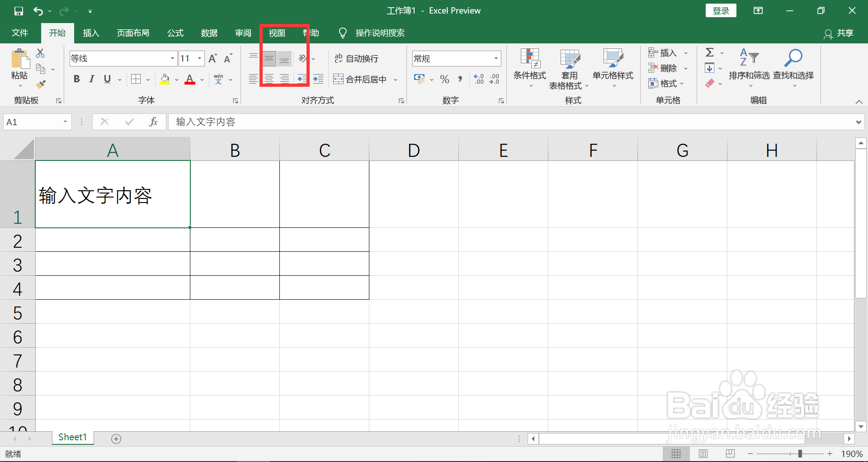Image resolution: width=868 pixels, height=462 pixels.
Task: Align text to the top of the cell
Action: (254, 58)
